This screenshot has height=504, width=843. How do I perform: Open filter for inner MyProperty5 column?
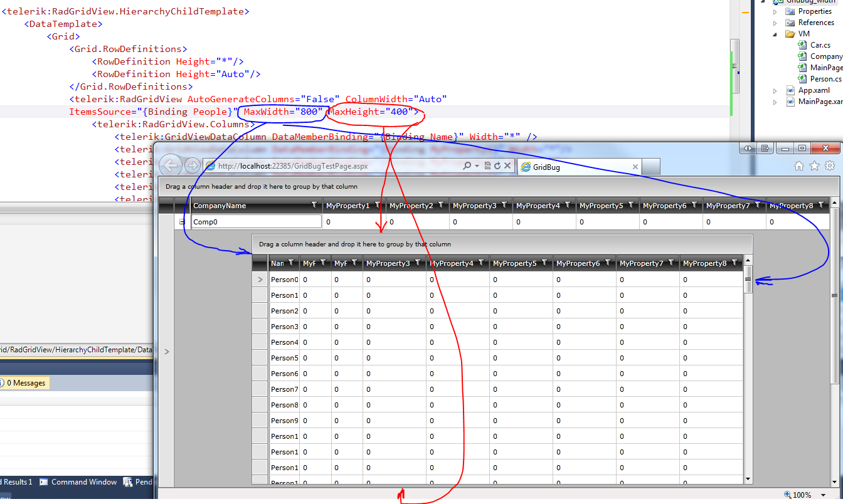pos(544,263)
